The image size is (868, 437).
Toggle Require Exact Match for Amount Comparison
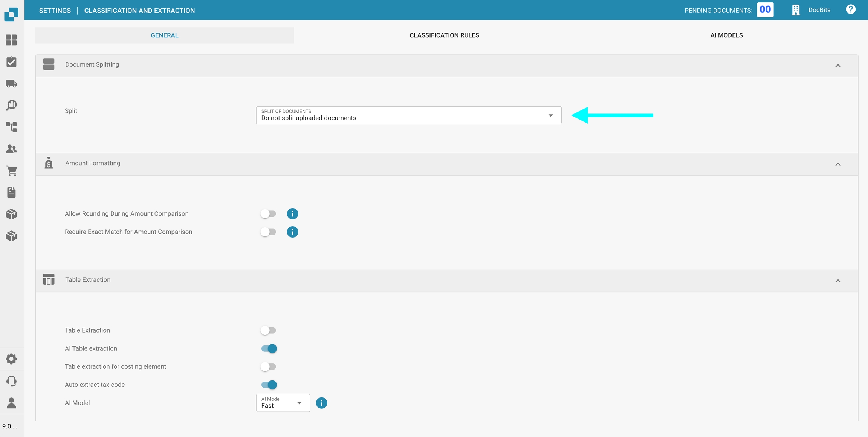point(268,232)
